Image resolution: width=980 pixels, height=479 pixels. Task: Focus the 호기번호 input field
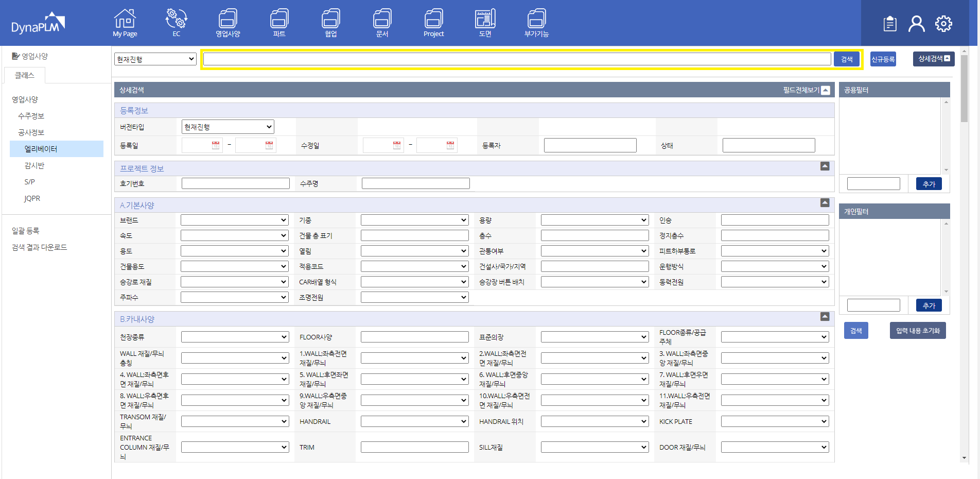coord(236,183)
